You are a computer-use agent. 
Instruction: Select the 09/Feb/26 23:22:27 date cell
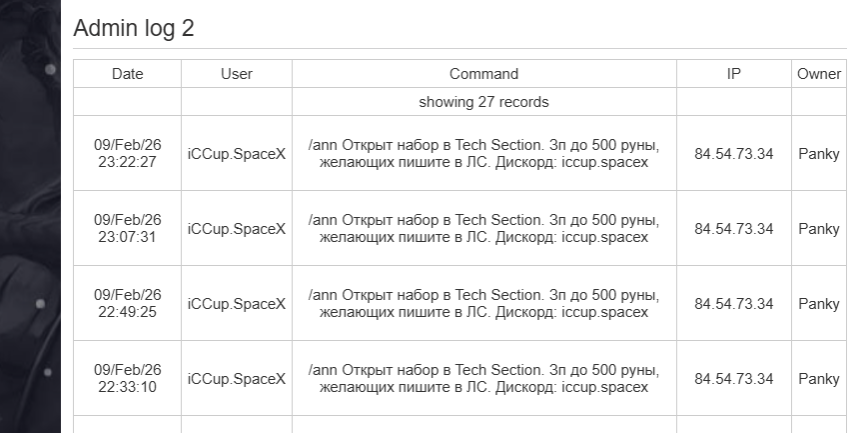127,153
